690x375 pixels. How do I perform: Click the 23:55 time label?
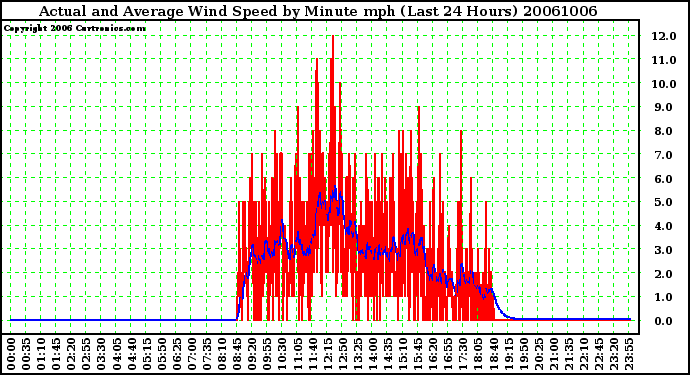point(629,354)
